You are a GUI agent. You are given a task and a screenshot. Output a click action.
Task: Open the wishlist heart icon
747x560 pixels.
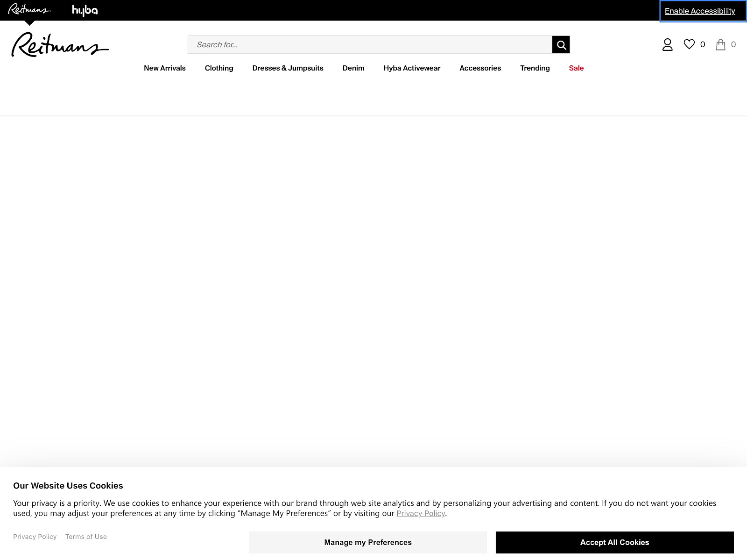click(x=690, y=44)
